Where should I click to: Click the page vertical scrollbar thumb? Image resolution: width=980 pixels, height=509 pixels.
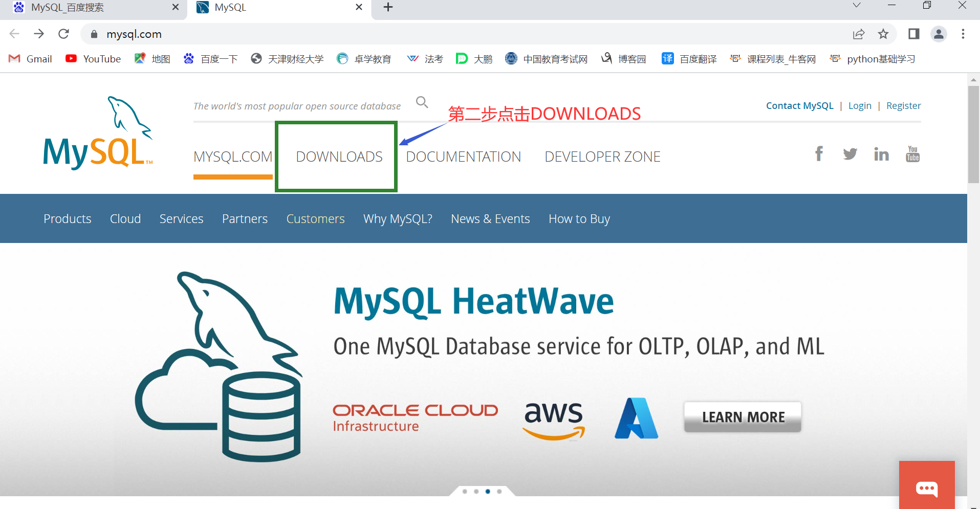973,135
